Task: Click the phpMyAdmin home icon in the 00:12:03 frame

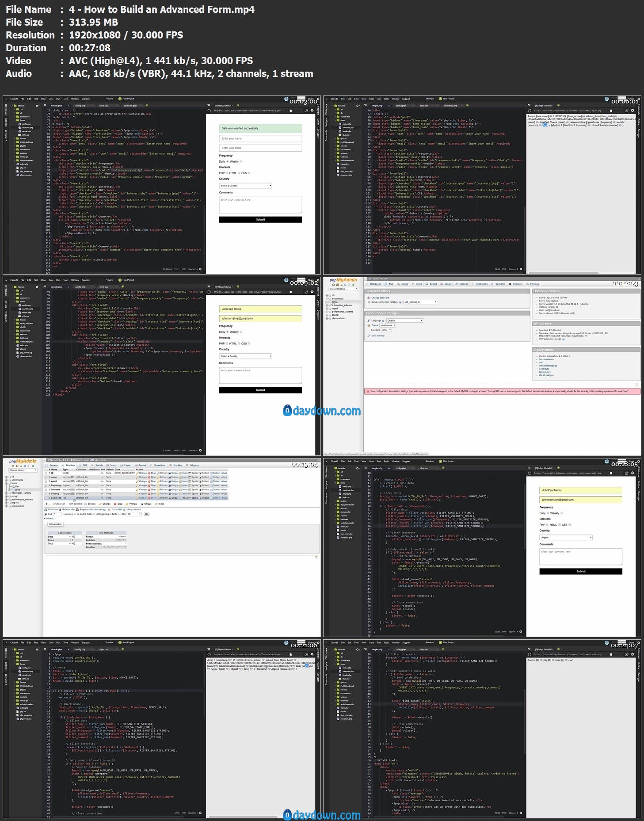Action: (334, 285)
